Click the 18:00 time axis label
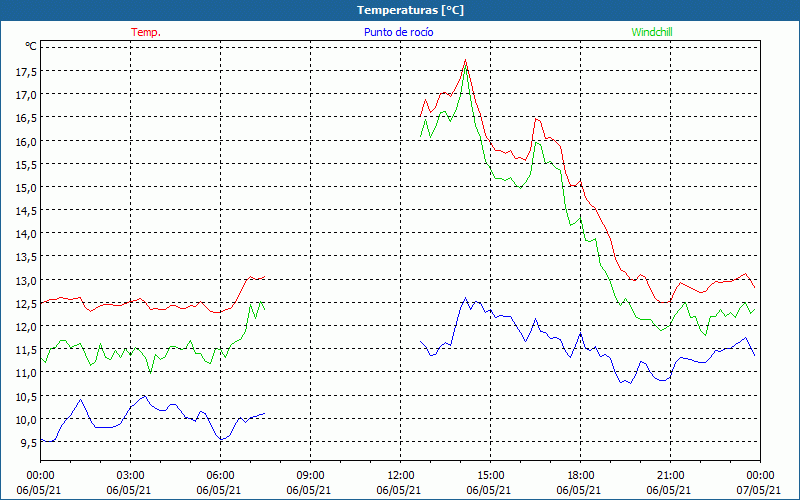Viewport: 800px width, 500px height. tap(581, 476)
